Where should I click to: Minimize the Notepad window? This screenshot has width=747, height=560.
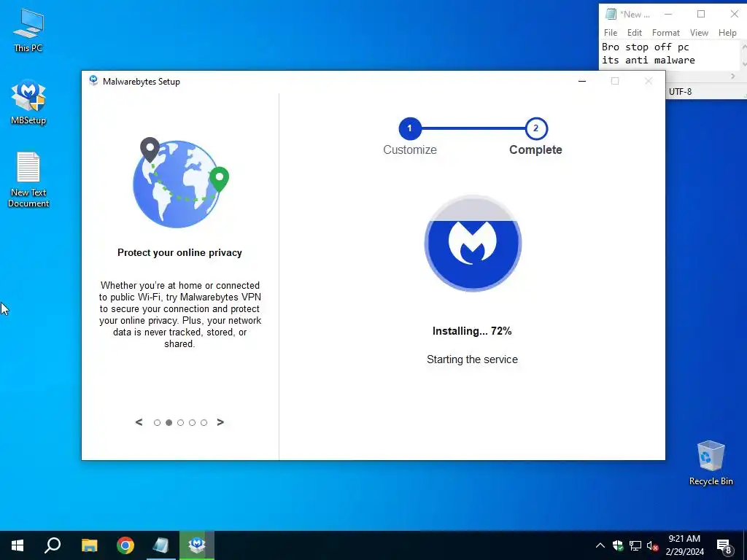668,15
